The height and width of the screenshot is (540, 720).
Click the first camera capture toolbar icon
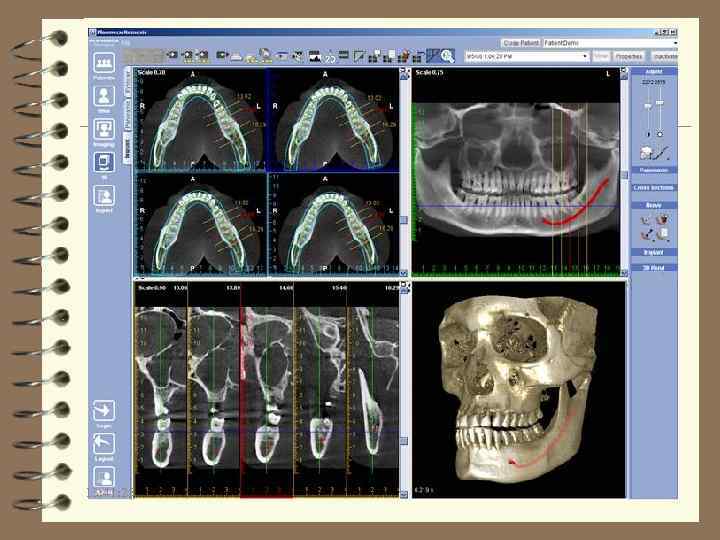click(172, 56)
